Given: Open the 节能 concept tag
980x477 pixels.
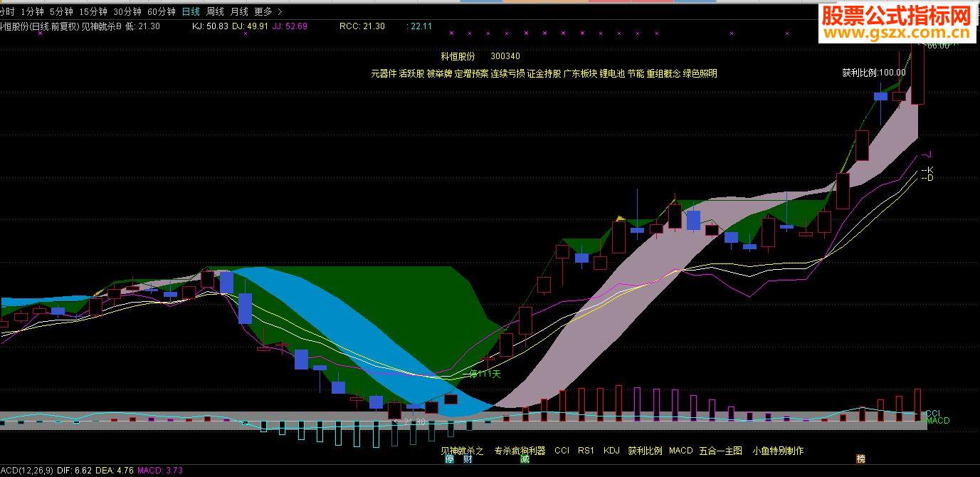Looking at the screenshot, I should 636,73.
